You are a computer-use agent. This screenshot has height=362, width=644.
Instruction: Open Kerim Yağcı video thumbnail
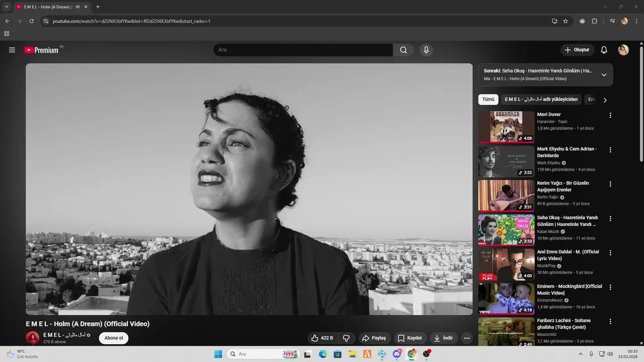point(506,196)
